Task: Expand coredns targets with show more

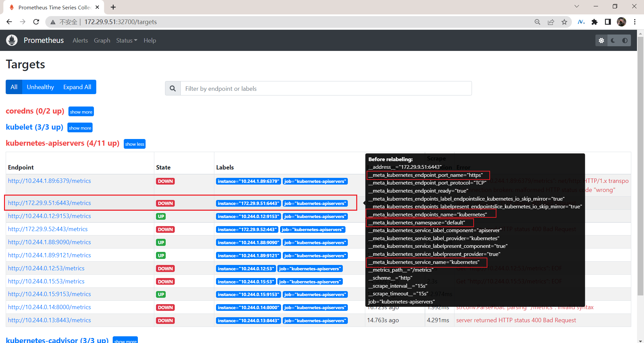Action: click(81, 112)
